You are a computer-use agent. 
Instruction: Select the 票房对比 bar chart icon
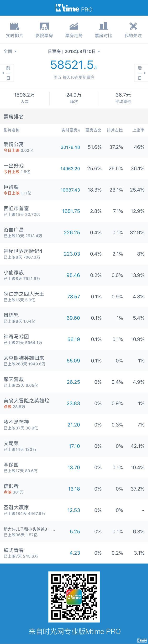click(103, 26)
